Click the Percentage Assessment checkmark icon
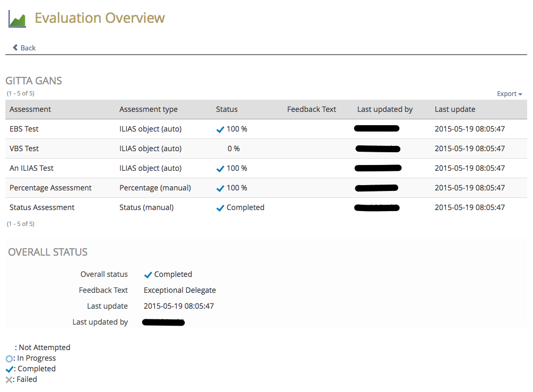This screenshot has width=533, height=392. tap(220, 188)
